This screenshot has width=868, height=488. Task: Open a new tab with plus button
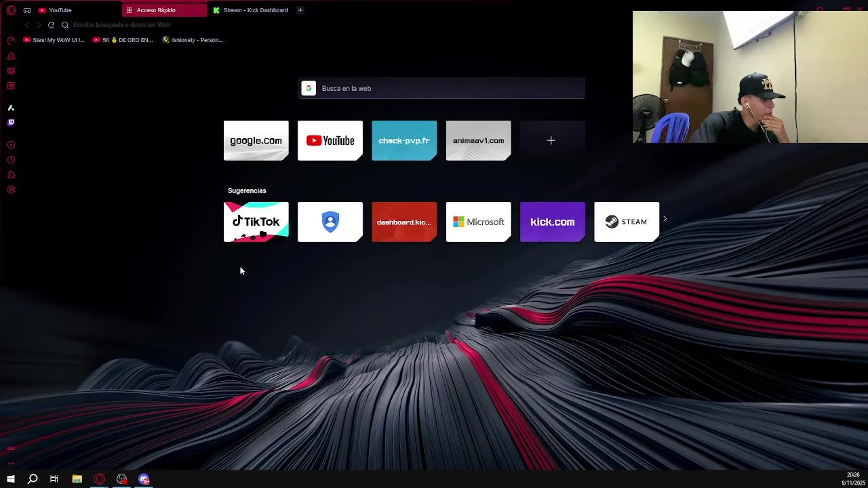(300, 10)
